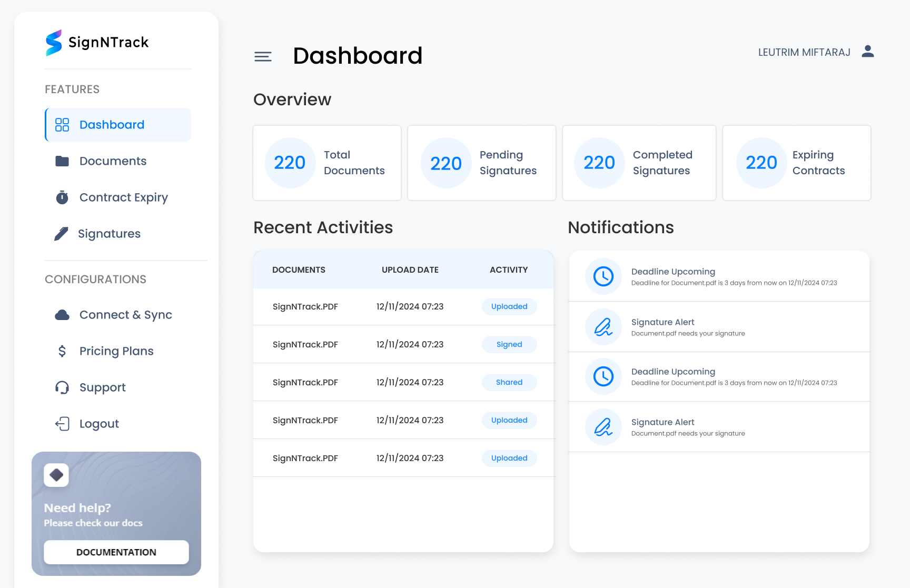Select the Signatures pen icon

(62, 233)
